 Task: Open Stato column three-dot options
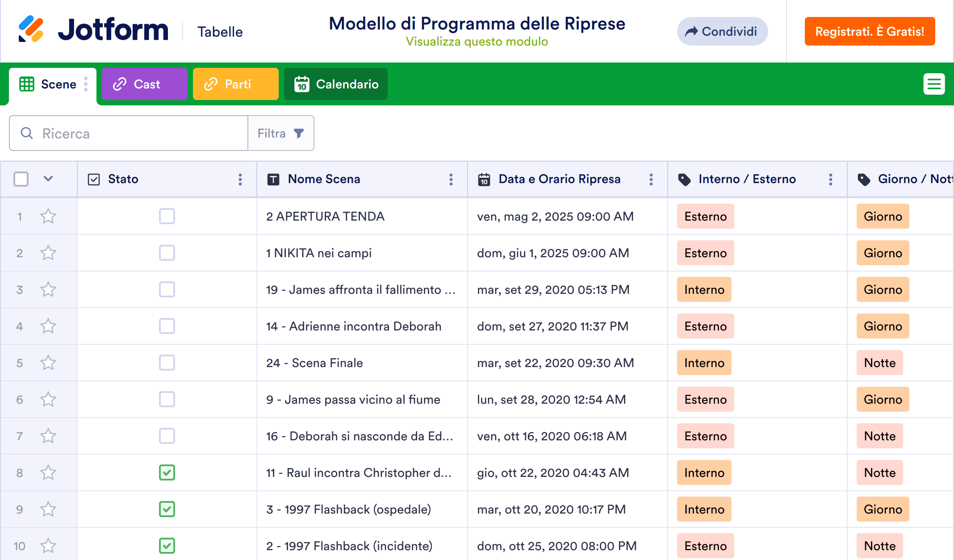(240, 180)
